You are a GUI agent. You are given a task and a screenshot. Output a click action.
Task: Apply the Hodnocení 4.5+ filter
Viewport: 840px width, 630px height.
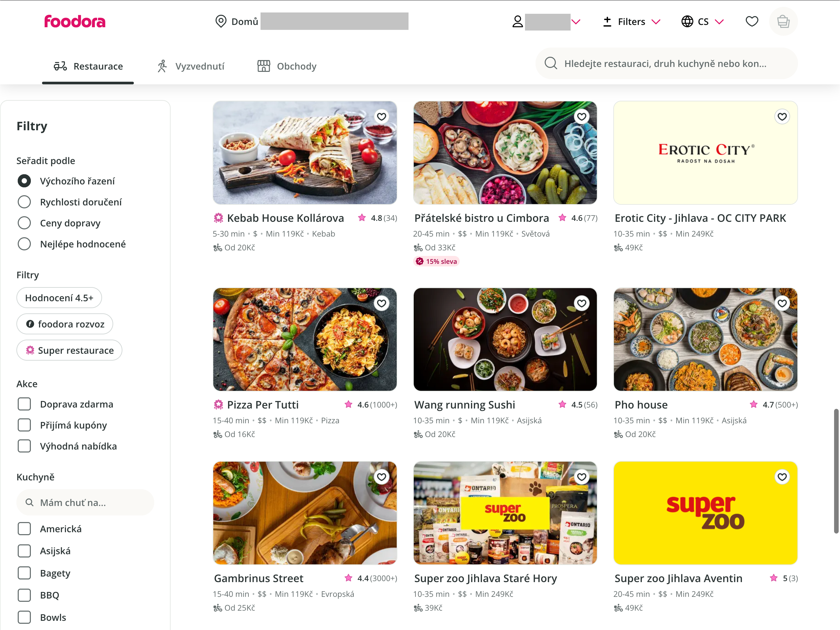(59, 298)
